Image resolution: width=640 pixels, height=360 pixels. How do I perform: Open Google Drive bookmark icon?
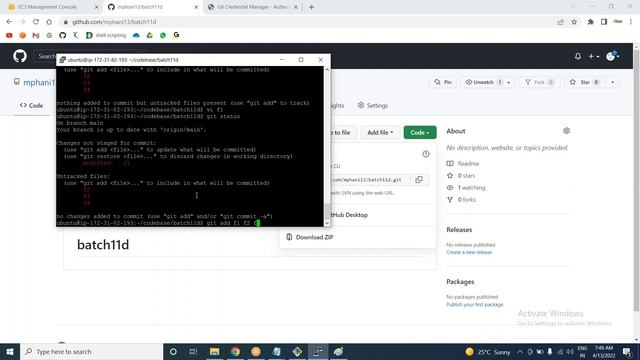point(149,36)
